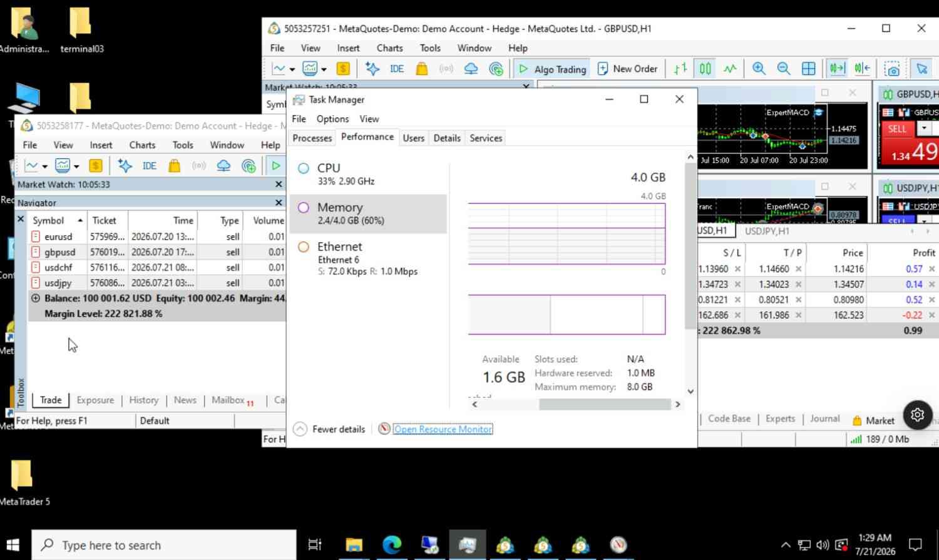The width and height of the screenshot is (939, 560).
Task: Open History tab in small MetaTrader toolbox
Action: tap(143, 400)
